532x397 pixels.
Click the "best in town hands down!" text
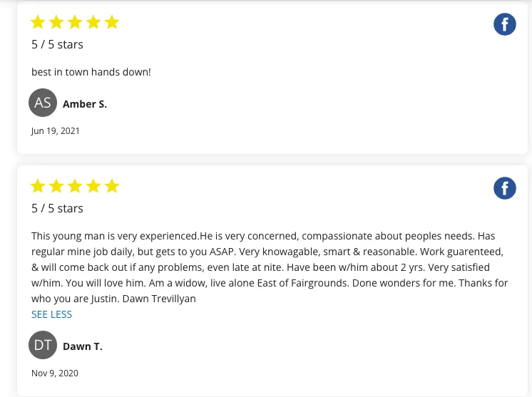click(x=91, y=72)
